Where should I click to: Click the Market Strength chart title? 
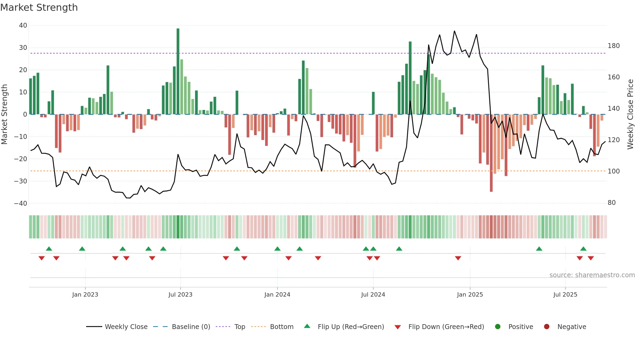coord(39,8)
